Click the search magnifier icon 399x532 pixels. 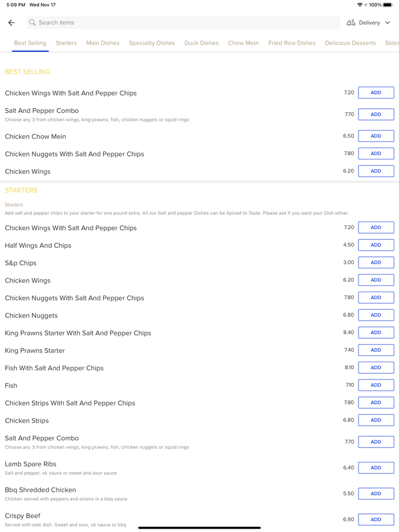click(x=32, y=23)
